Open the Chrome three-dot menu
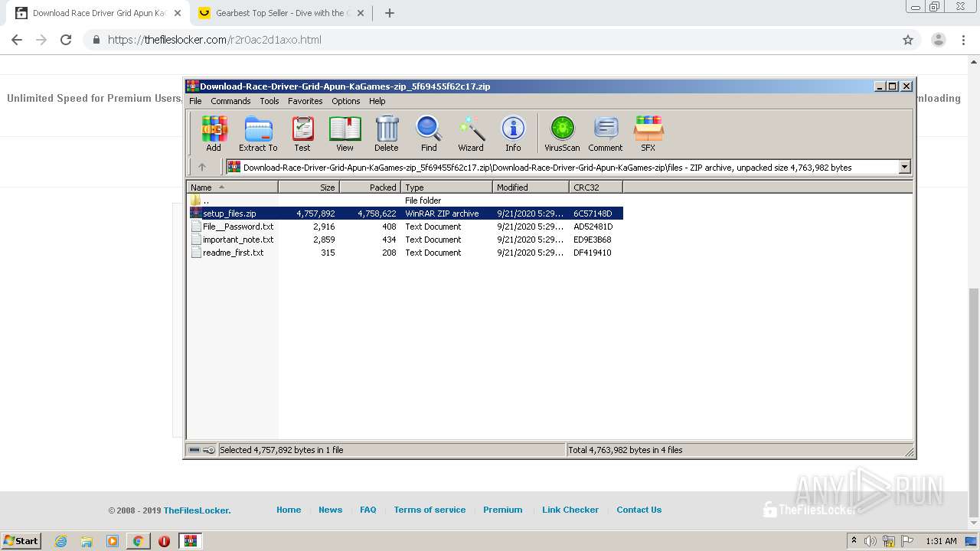This screenshot has width=980, height=551. click(963, 40)
